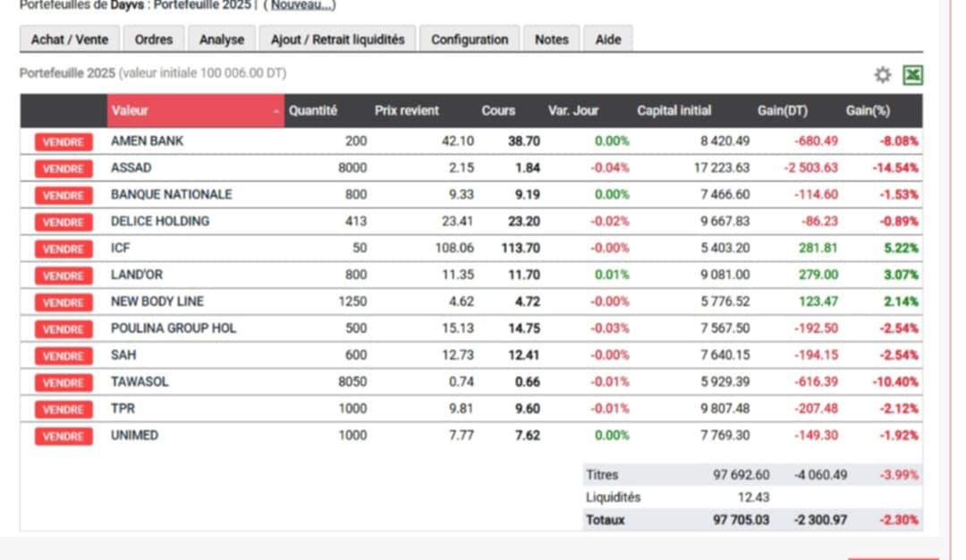Image resolution: width=966 pixels, height=560 pixels.
Task: Sort by the Prix revient column header
Action: pos(407,111)
